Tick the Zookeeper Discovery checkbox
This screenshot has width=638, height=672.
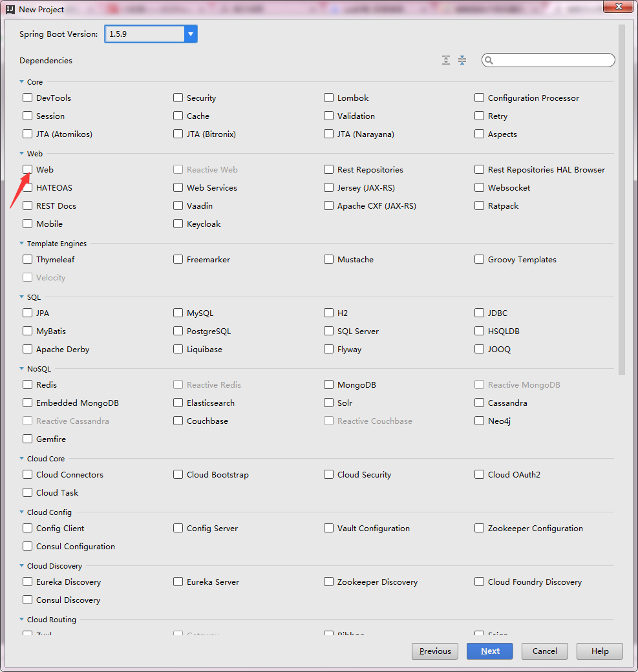(328, 582)
